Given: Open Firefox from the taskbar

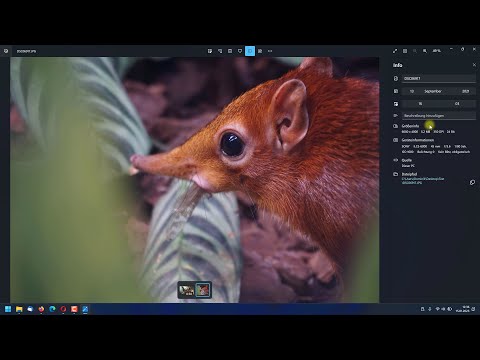Looking at the screenshot, I should (x=41, y=309).
